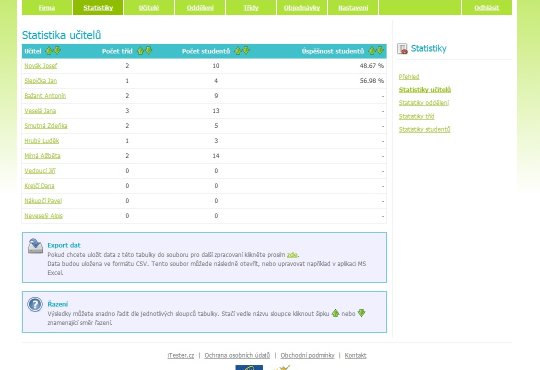Click class count 3 in Veselá Jana row
Screen dimensions: 540x370
(127, 111)
